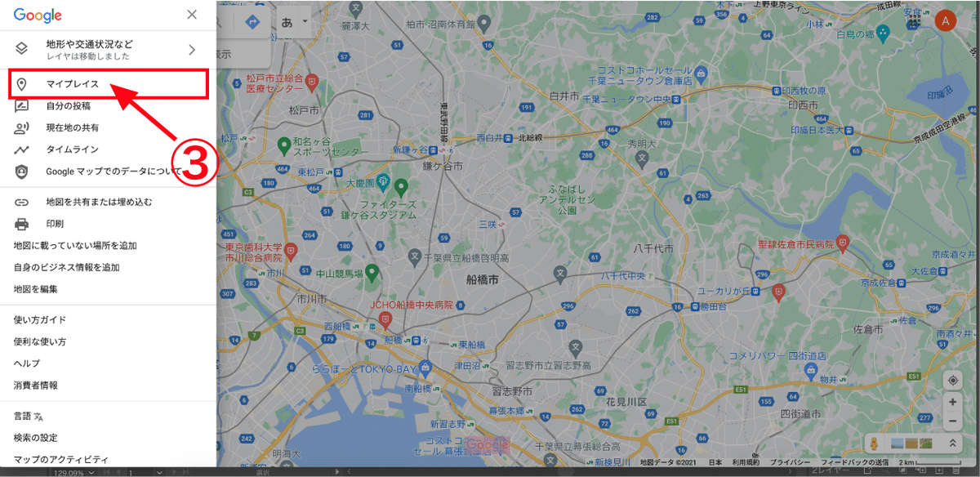Select 現在地の共有 in the menu

73,127
